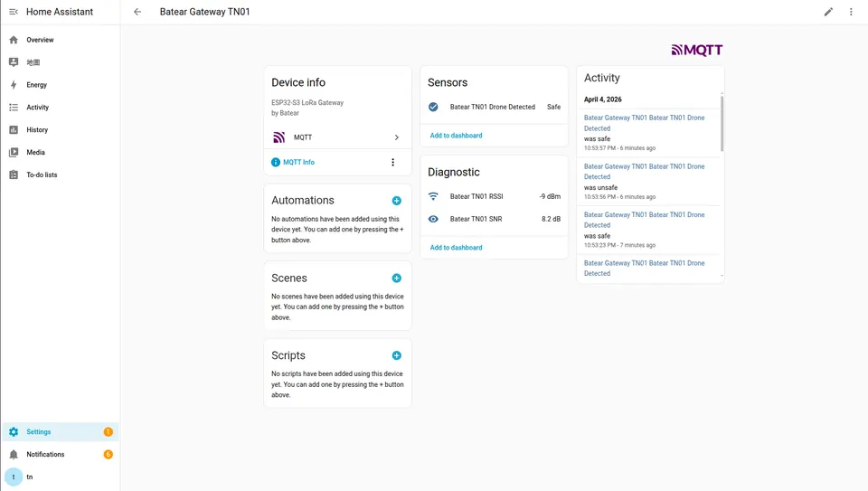The image size is (868, 491).
Task: Click the Activity list icon in sidebar
Action: pos(14,108)
